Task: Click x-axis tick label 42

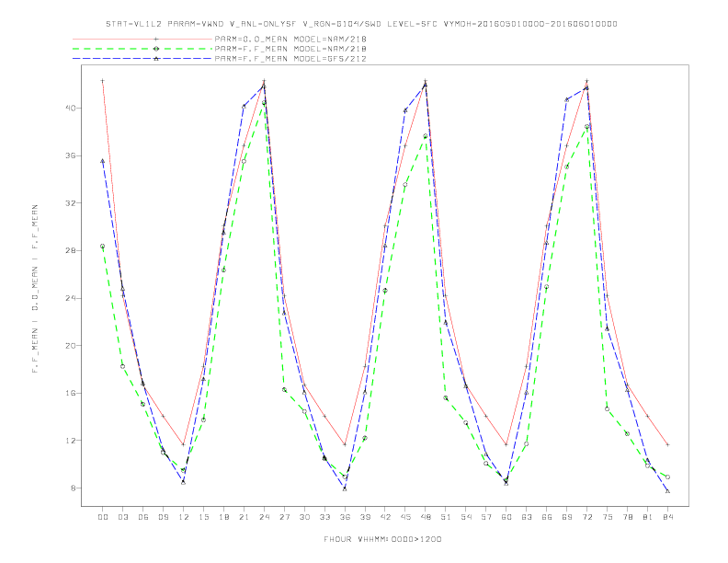Action: pos(385,517)
